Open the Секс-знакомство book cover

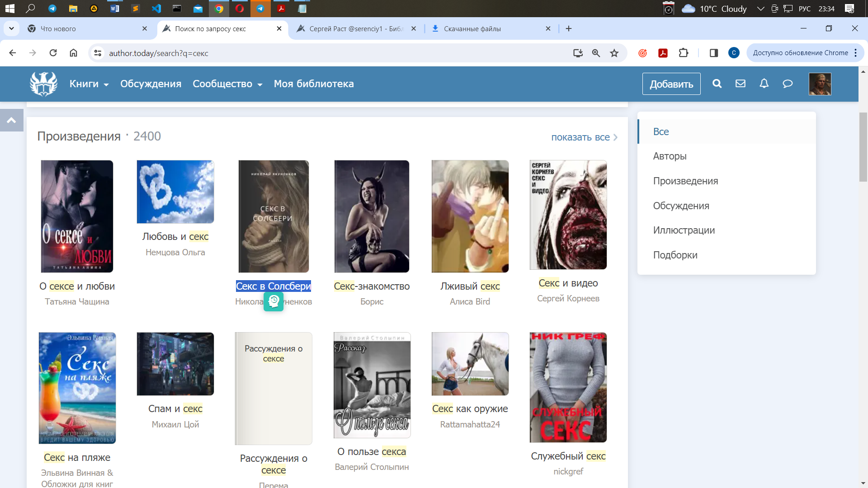(372, 216)
